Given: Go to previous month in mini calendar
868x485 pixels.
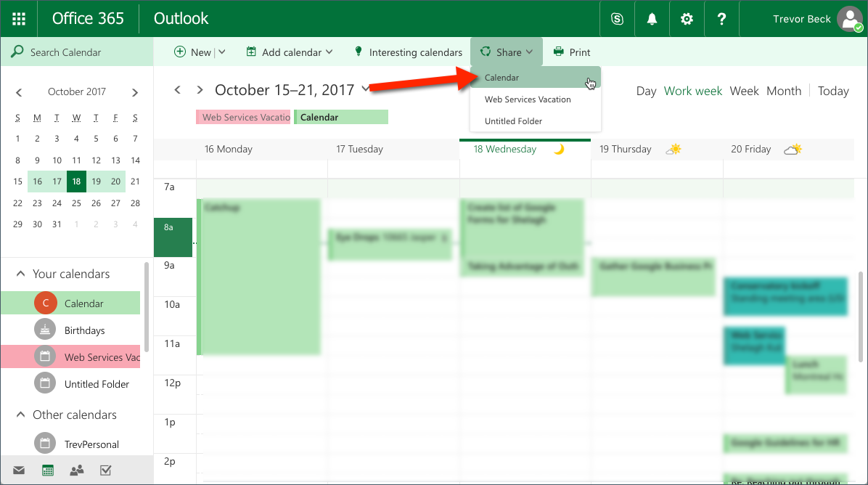Looking at the screenshot, I should [19, 92].
